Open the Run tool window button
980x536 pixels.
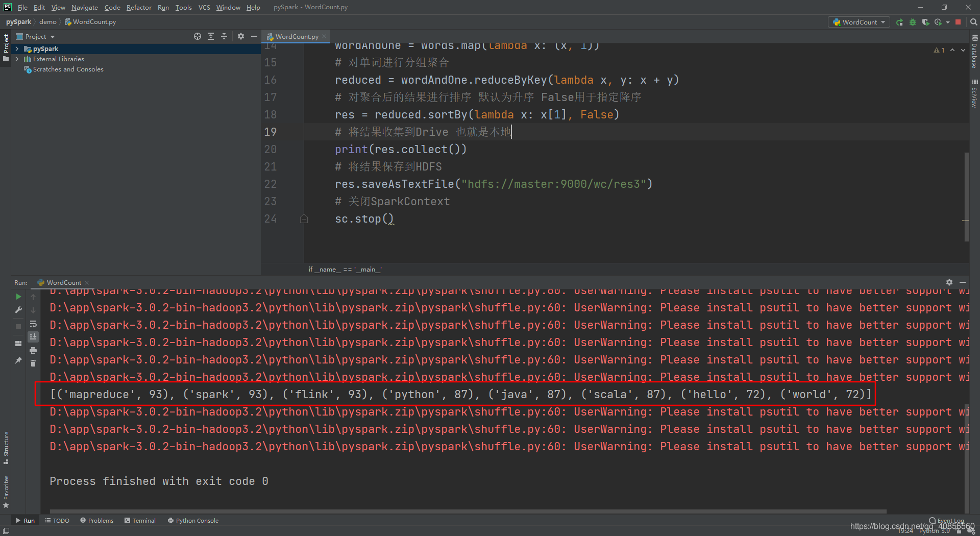pyautogui.click(x=26, y=521)
